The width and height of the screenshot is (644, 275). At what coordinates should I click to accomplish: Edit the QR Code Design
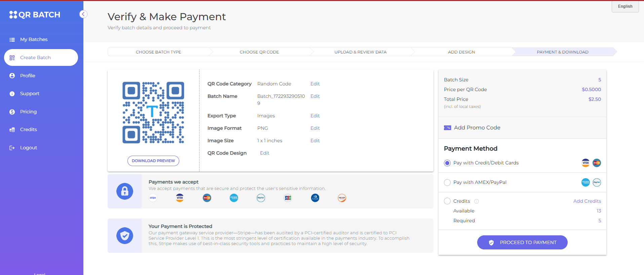coord(265,153)
